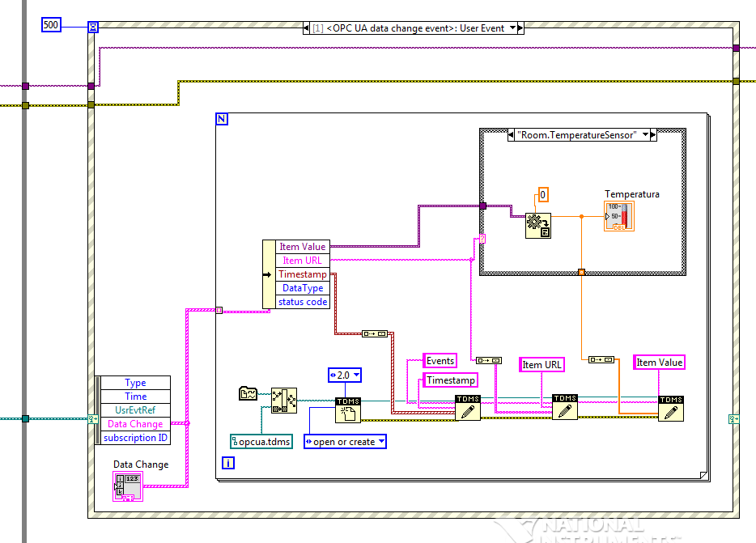
Task: Select Build Array node on Timestamp wire
Action: (375, 333)
